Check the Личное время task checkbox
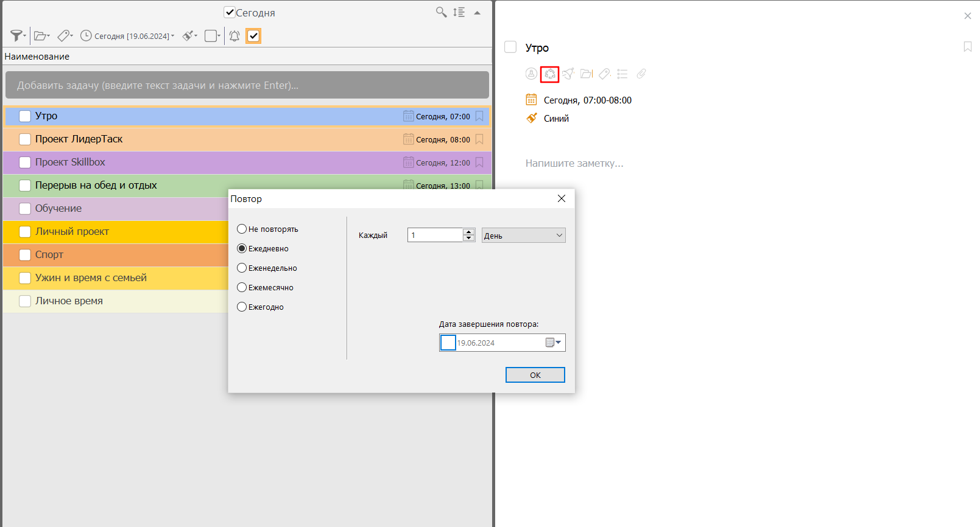 click(25, 301)
